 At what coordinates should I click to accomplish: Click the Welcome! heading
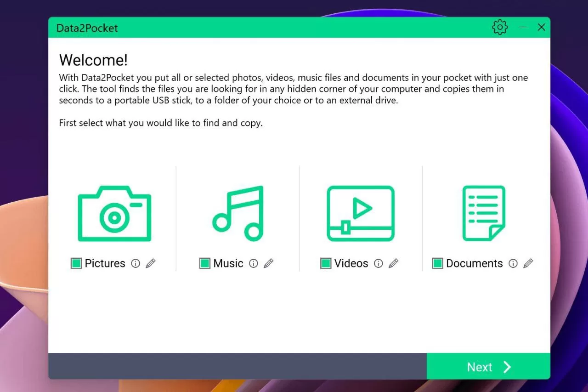[x=93, y=60]
